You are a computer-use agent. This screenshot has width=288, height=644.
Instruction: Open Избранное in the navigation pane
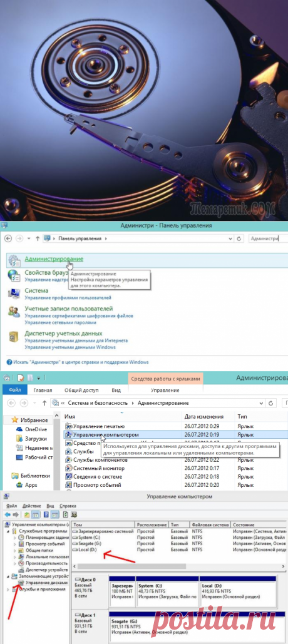(34, 420)
